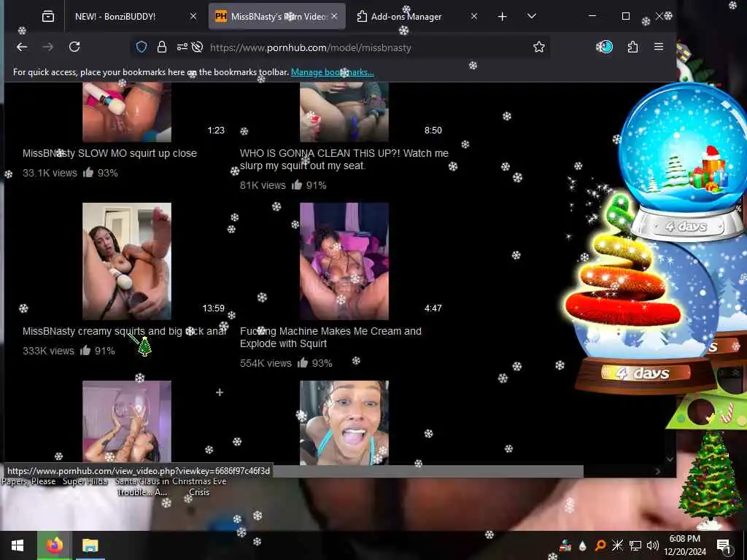Open Firefox View tab overview icon
Screen dimensions: 747x560
[47, 17]
